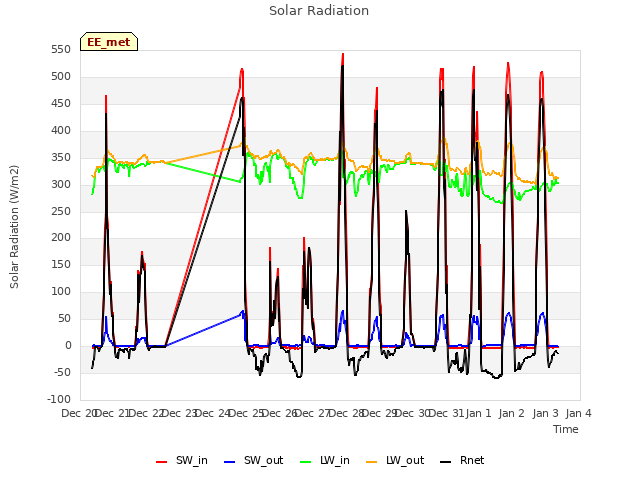
Task: Click the 250 y-axis tick label
Action: tap(61, 211)
